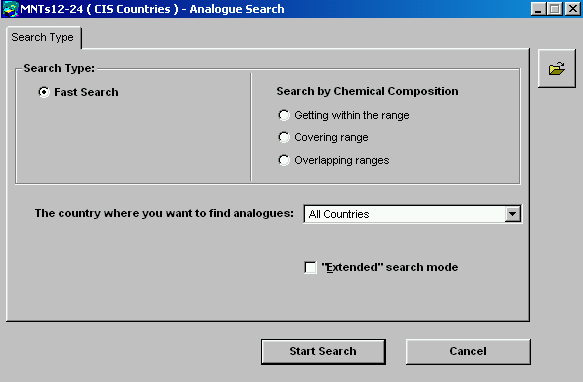Click the open folder icon button

[x=557, y=68]
